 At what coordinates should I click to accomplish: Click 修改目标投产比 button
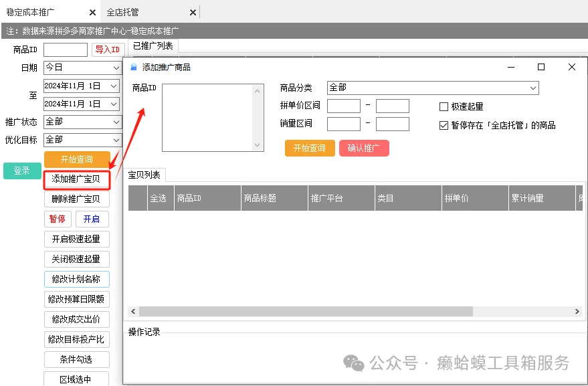pos(76,339)
